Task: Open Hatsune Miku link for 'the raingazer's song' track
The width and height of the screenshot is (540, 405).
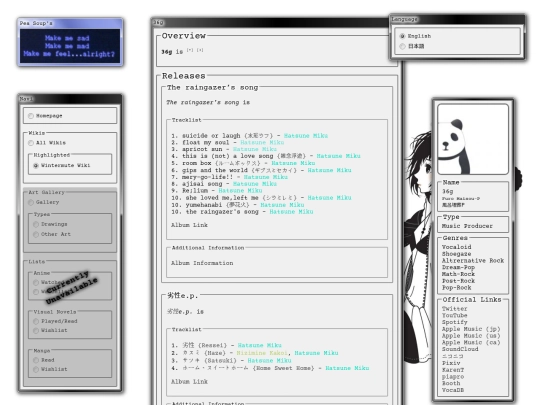Action: coord(291,212)
